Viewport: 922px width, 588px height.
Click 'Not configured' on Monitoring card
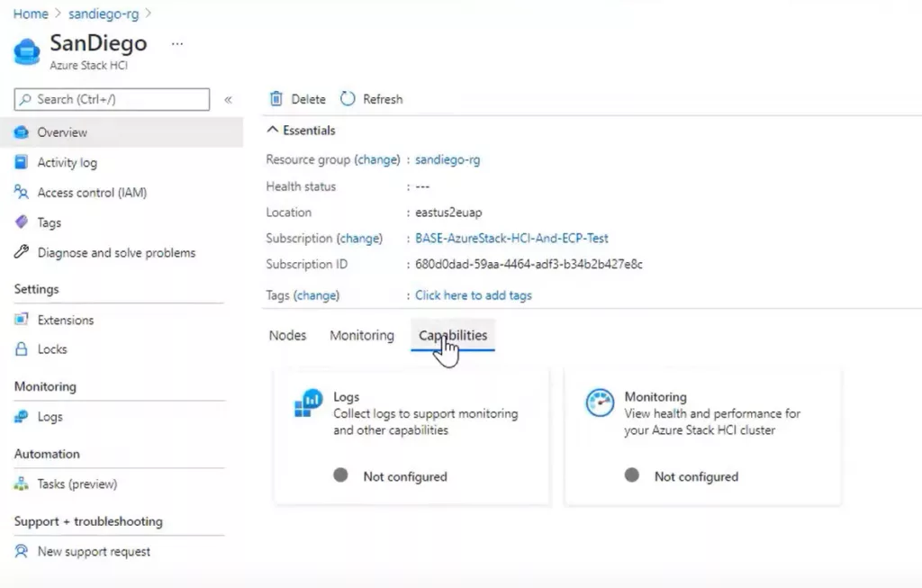(696, 476)
